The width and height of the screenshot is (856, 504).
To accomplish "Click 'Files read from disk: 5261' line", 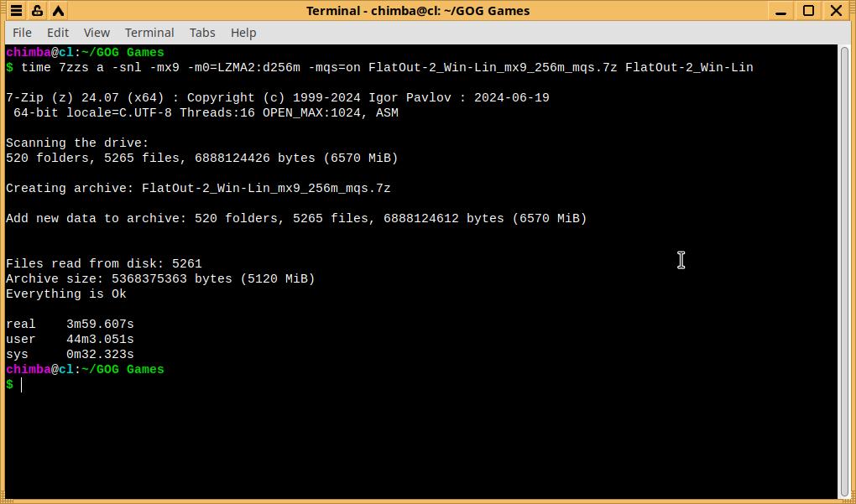I will (104, 264).
